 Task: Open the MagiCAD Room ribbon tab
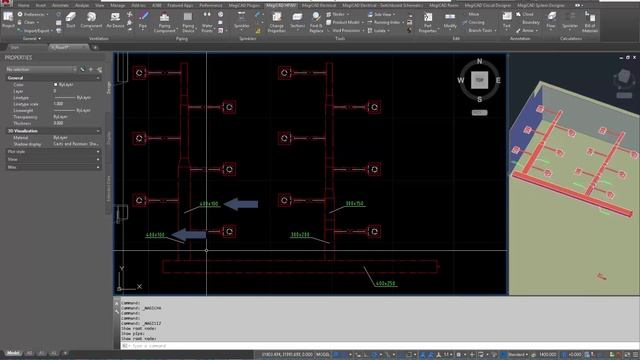[x=444, y=6]
